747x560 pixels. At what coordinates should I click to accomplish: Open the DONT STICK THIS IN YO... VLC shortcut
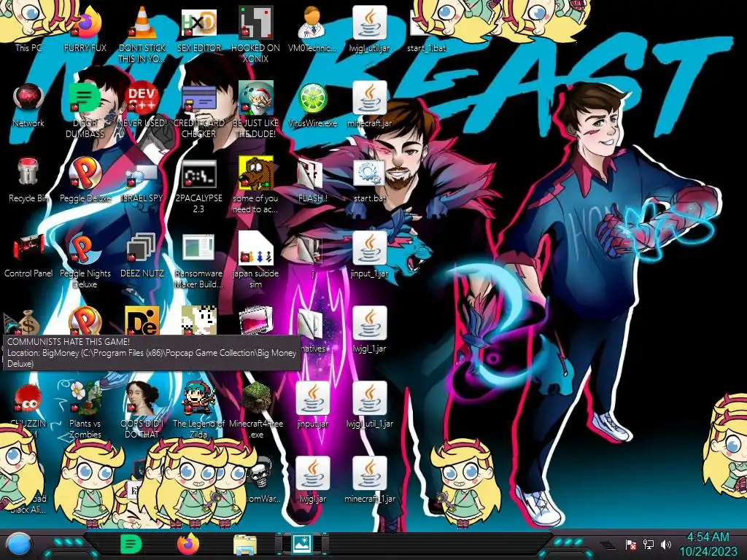click(x=142, y=34)
